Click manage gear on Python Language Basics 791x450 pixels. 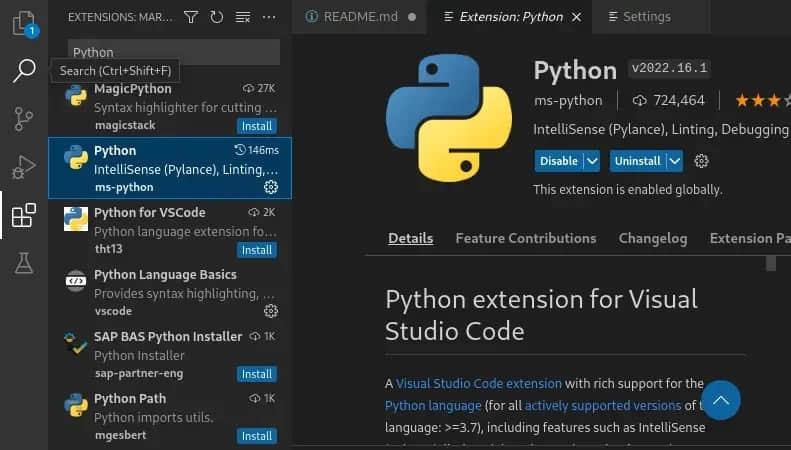[x=270, y=311]
